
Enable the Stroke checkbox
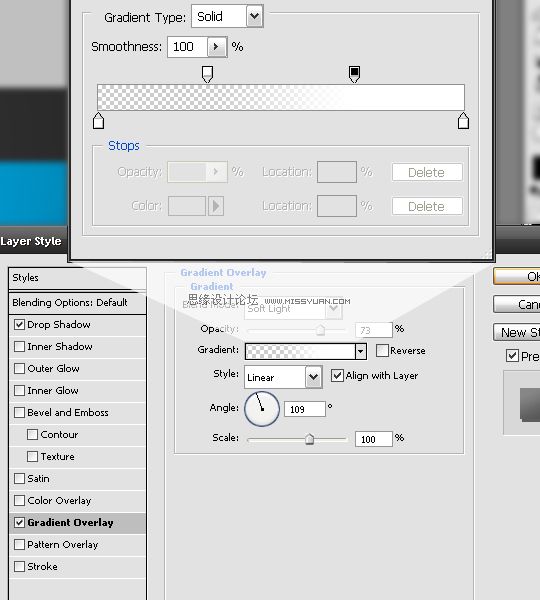click(x=19, y=566)
